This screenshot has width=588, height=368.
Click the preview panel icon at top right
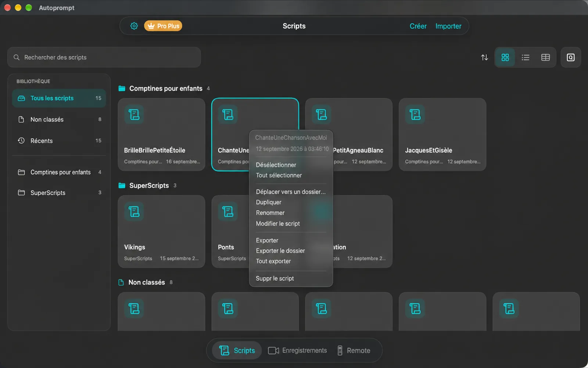pyautogui.click(x=571, y=57)
